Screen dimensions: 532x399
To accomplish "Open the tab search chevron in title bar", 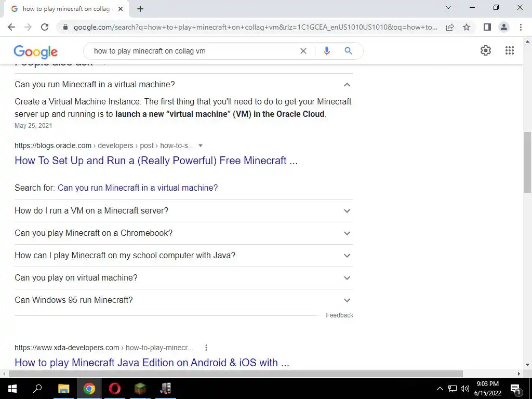I will (448, 7).
